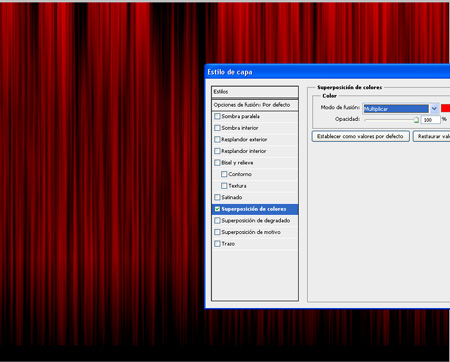Image resolution: width=450 pixels, height=362 pixels.
Task: Select the Sombra interior style label
Action: coord(240,128)
